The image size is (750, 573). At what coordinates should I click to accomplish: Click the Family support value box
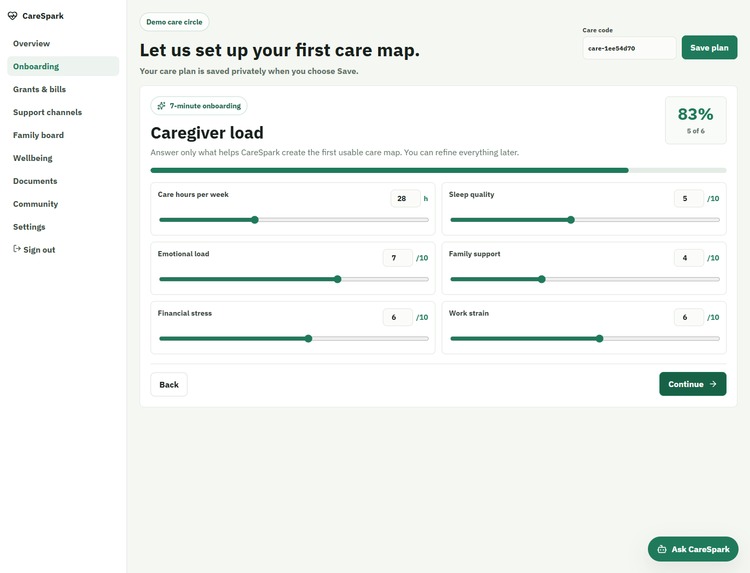click(x=689, y=258)
